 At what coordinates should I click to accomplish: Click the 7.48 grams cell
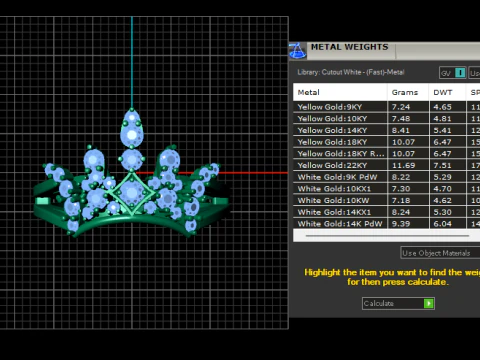tap(408, 119)
